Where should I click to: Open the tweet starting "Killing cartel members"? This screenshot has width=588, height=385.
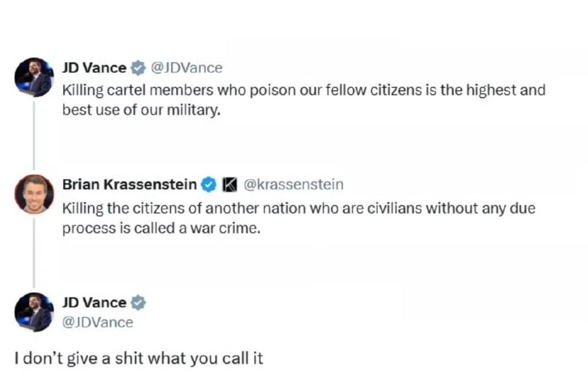tap(303, 90)
